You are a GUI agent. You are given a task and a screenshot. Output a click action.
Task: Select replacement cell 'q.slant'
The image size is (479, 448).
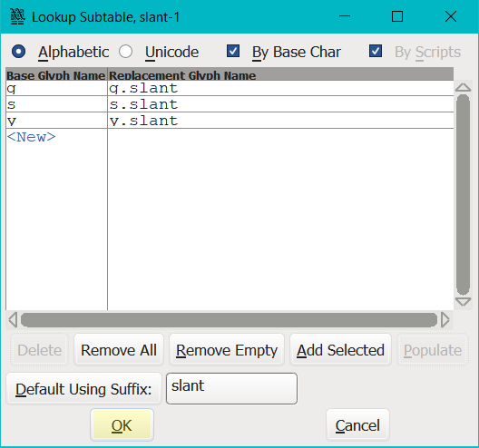click(x=280, y=88)
